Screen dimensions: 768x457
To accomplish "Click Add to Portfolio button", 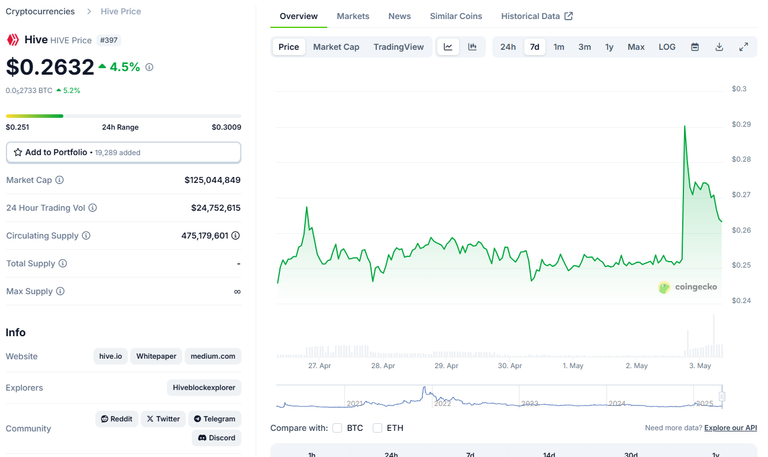I will (x=123, y=152).
